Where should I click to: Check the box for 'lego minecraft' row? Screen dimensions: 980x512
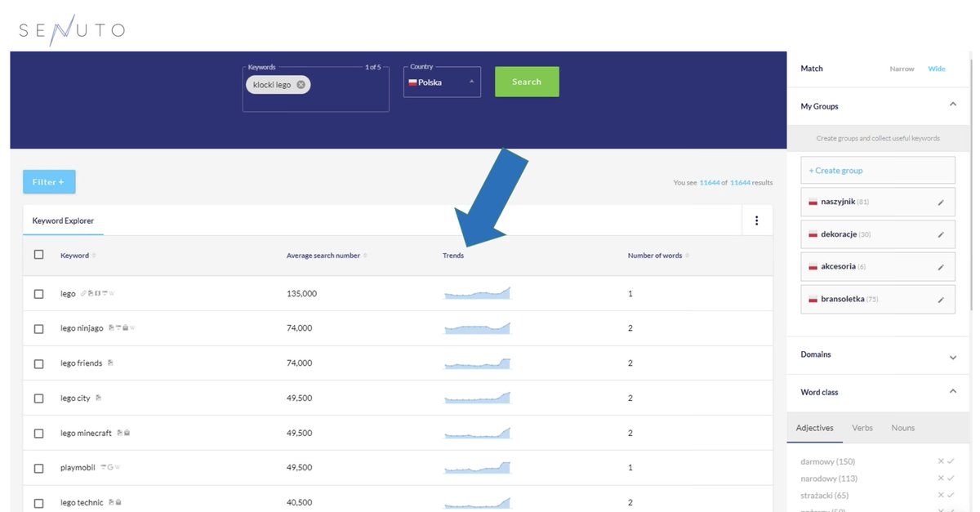coord(38,434)
